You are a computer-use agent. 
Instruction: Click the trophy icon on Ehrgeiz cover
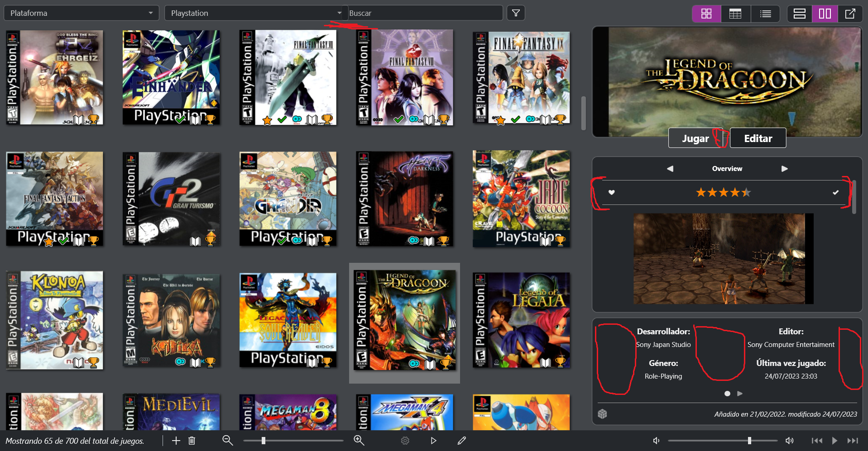point(93,119)
